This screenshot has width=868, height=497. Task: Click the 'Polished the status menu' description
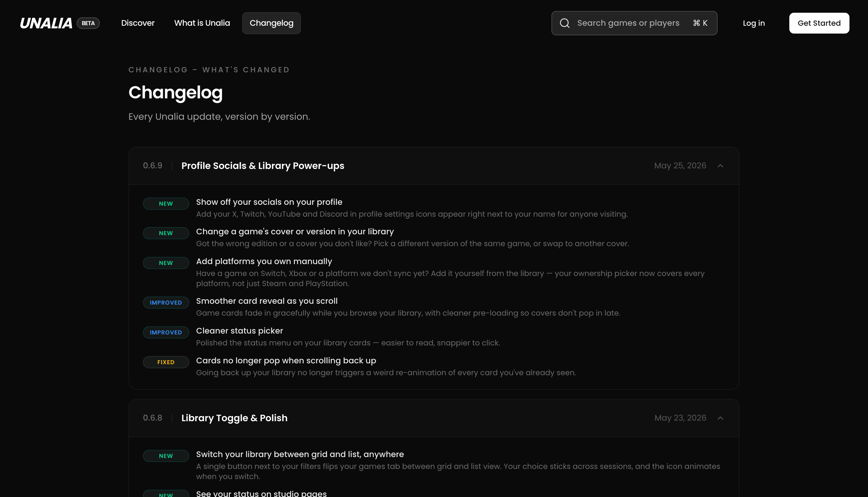tap(348, 343)
